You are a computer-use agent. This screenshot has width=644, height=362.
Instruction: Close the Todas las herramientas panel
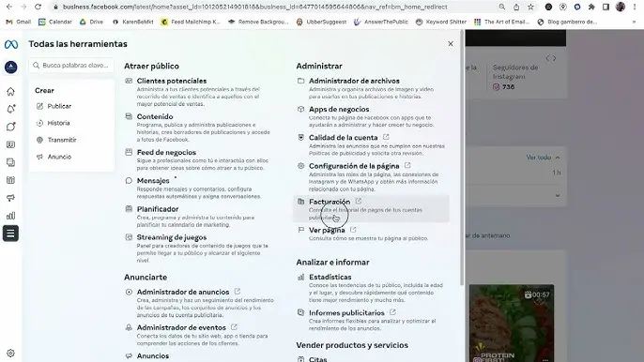coord(451,43)
